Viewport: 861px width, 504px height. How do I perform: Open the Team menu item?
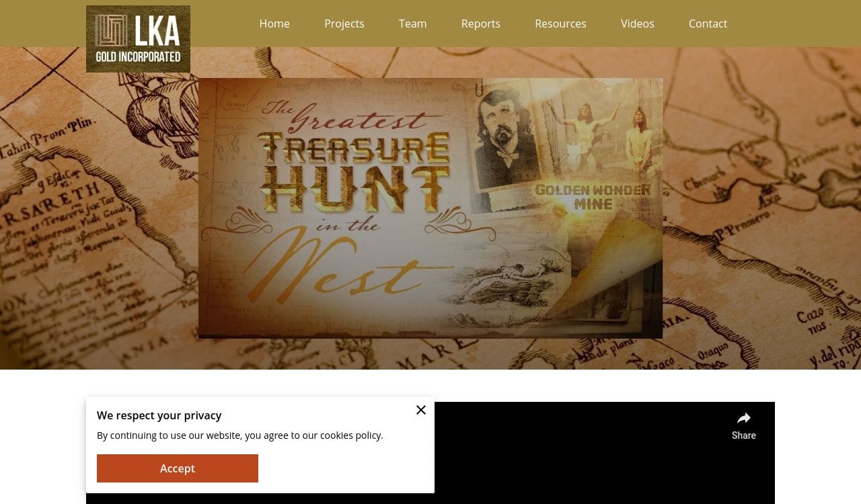[412, 24]
